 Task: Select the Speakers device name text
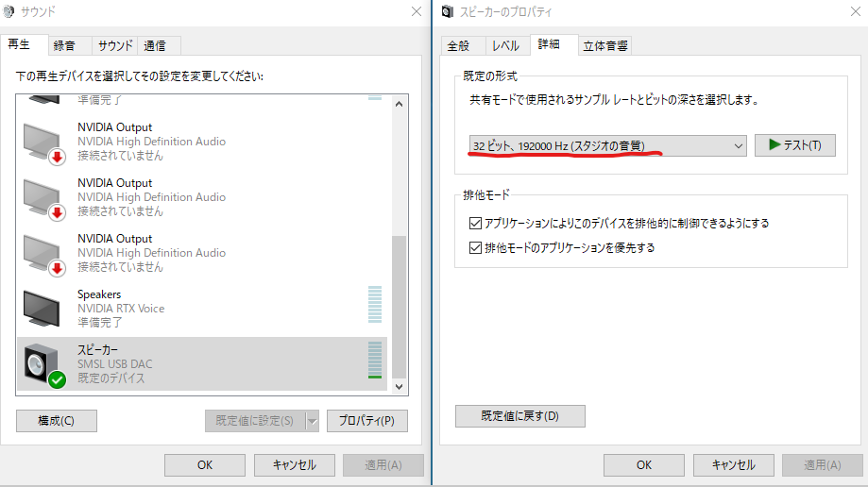[x=99, y=294]
